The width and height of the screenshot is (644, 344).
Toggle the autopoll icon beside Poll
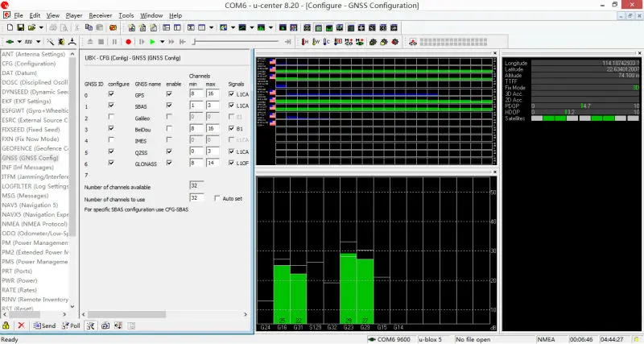90,325
